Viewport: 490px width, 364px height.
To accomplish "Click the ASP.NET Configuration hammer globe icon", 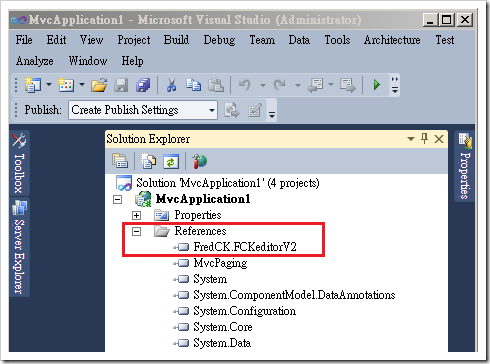I will 199,161.
